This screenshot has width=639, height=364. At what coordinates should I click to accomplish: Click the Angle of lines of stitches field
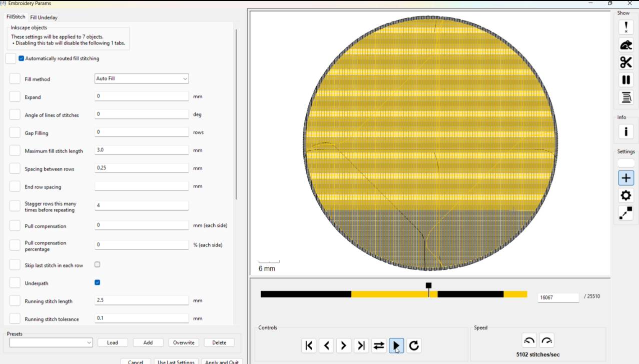tap(142, 114)
